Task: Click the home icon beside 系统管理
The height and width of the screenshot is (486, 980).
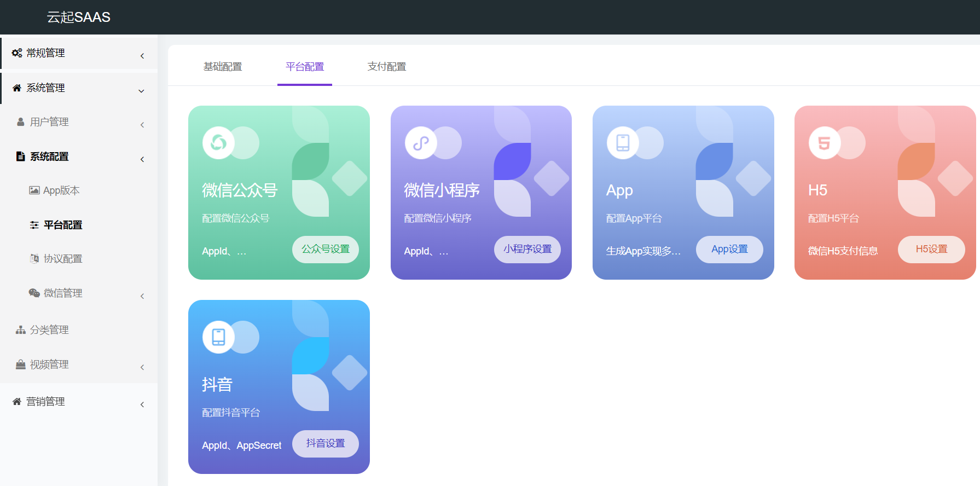Action: (17, 88)
